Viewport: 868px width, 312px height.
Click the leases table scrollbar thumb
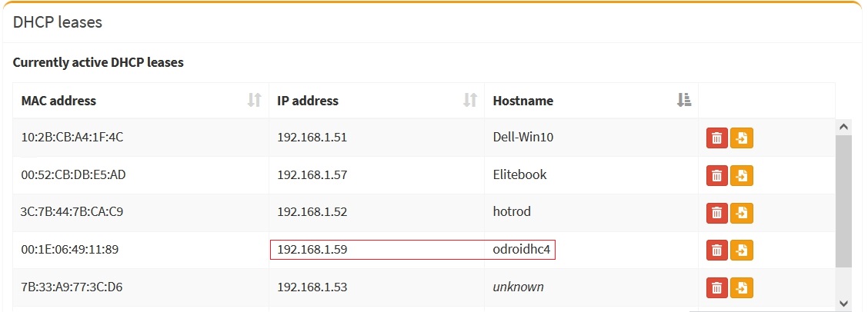point(843,200)
